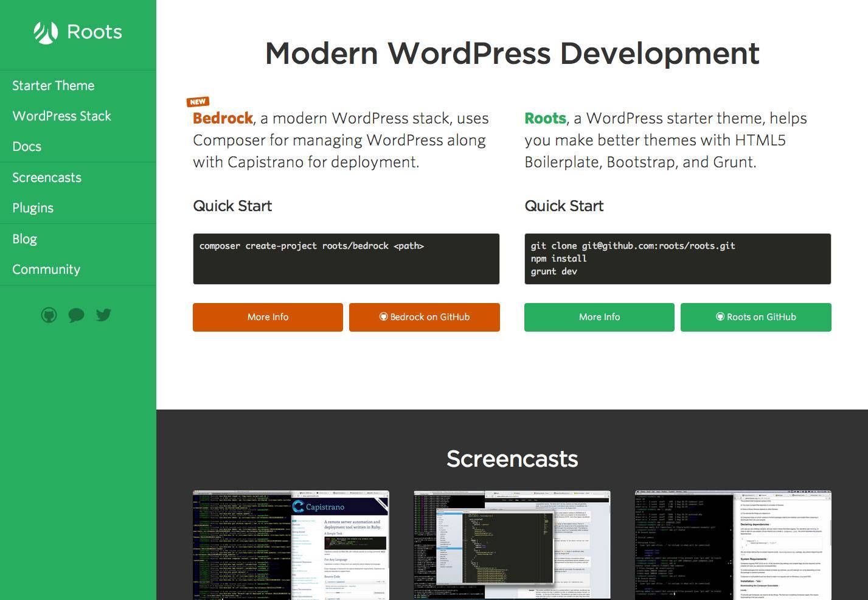Click the green Roots link in description
The height and width of the screenshot is (600, 868).
pyautogui.click(x=545, y=118)
